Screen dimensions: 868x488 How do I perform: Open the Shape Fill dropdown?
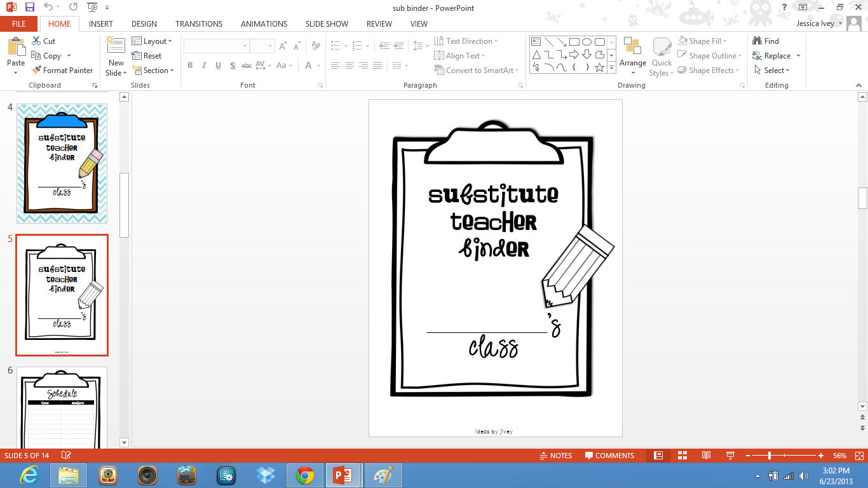point(702,41)
